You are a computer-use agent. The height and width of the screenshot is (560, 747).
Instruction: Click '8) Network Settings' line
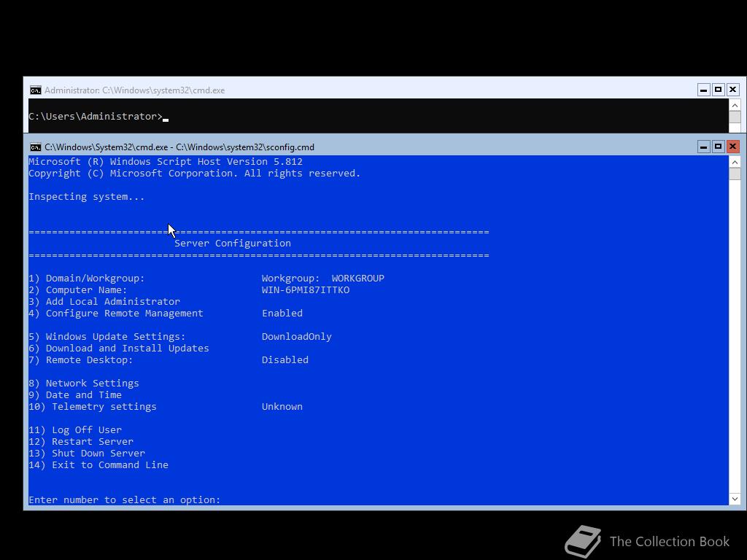[x=84, y=384]
